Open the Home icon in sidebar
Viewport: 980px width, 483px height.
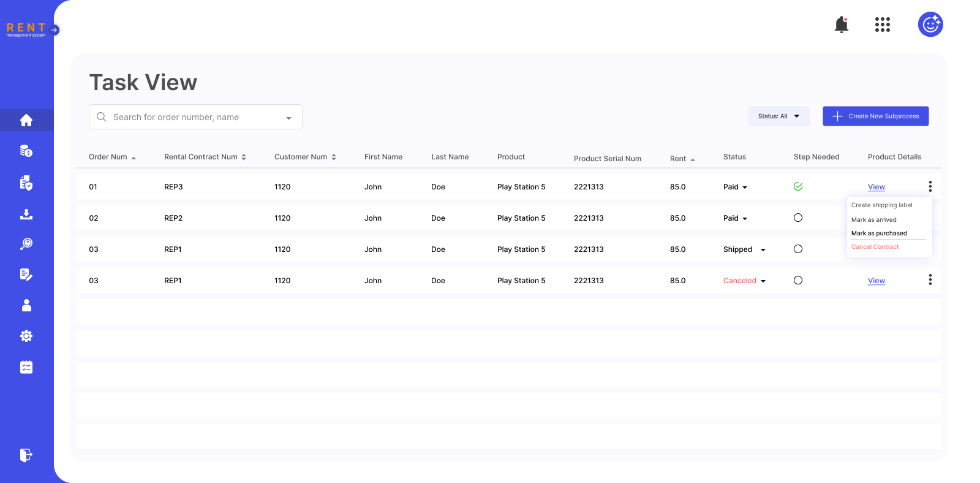[26, 120]
